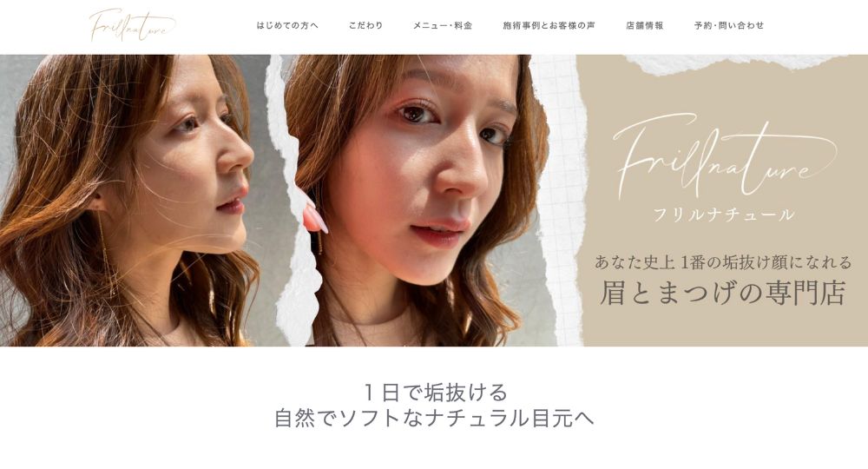Screen dimensions: 868x469
Task: Click the 1日で垢抜ける heading
Action: pos(435,393)
